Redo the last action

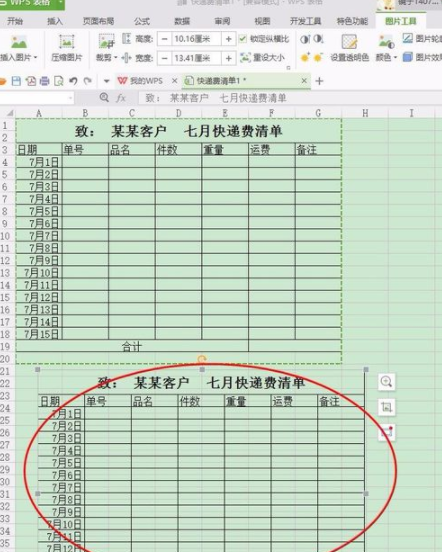[x=87, y=81]
